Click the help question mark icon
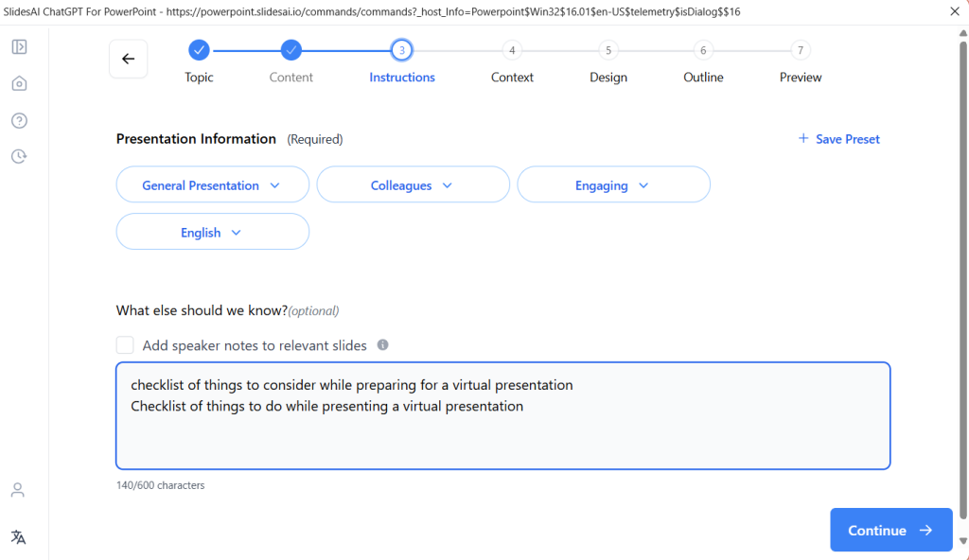Image resolution: width=969 pixels, height=560 pixels. [19, 120]
